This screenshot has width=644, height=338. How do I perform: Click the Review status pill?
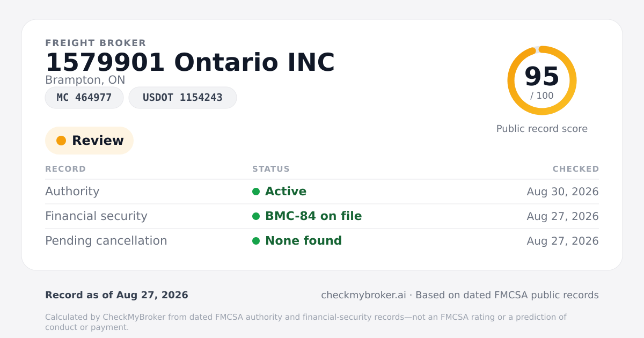pyautogui.click(x=89, y=141)
